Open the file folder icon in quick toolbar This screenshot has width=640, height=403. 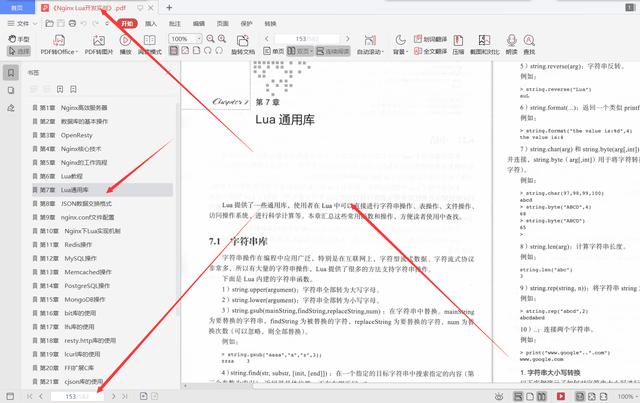49,24
